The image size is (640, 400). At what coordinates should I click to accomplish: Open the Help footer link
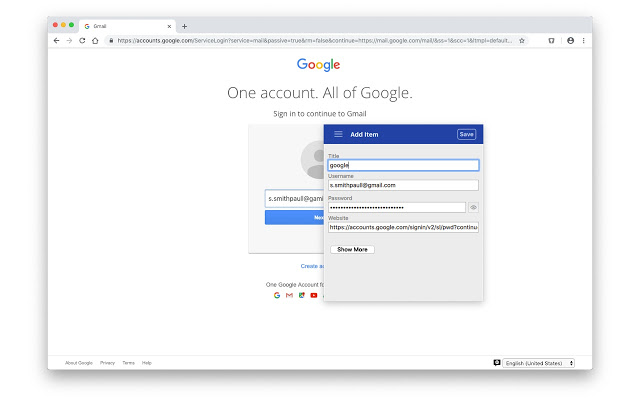tap(147, 363)
